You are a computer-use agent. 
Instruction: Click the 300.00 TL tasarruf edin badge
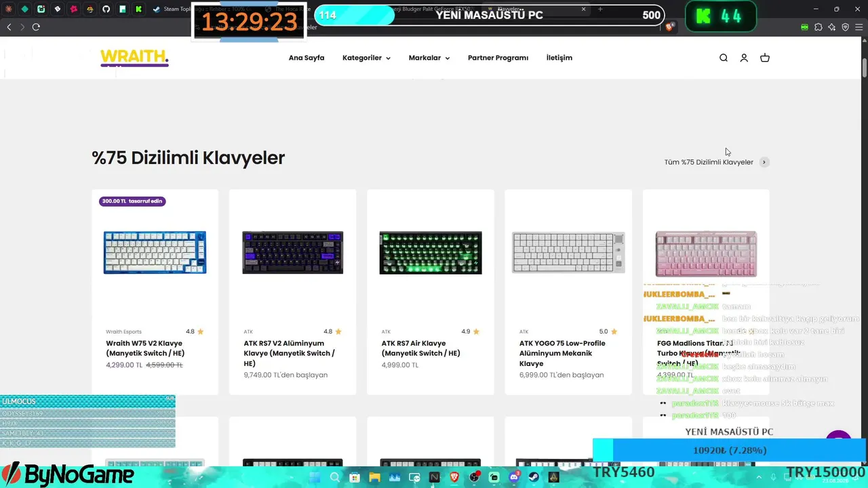click(x=132, y=201)
